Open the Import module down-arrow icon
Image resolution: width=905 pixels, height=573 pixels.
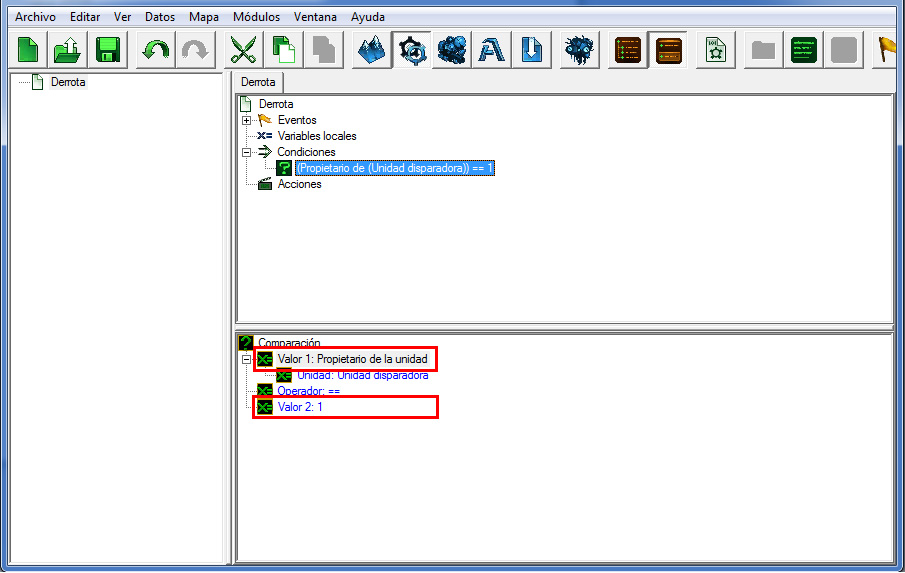tap(531, 50)
